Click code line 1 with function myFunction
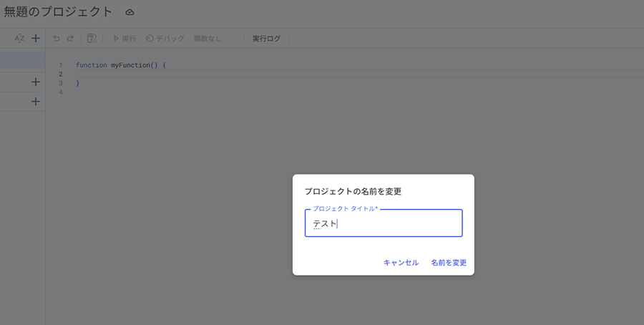 coord(120,65)
